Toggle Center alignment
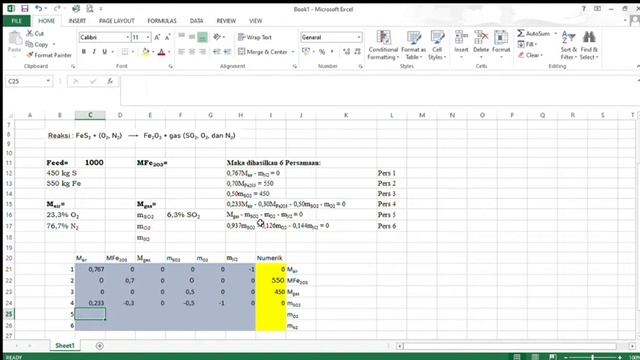Screen dimensions: 640x360 [x=192, y=52]
